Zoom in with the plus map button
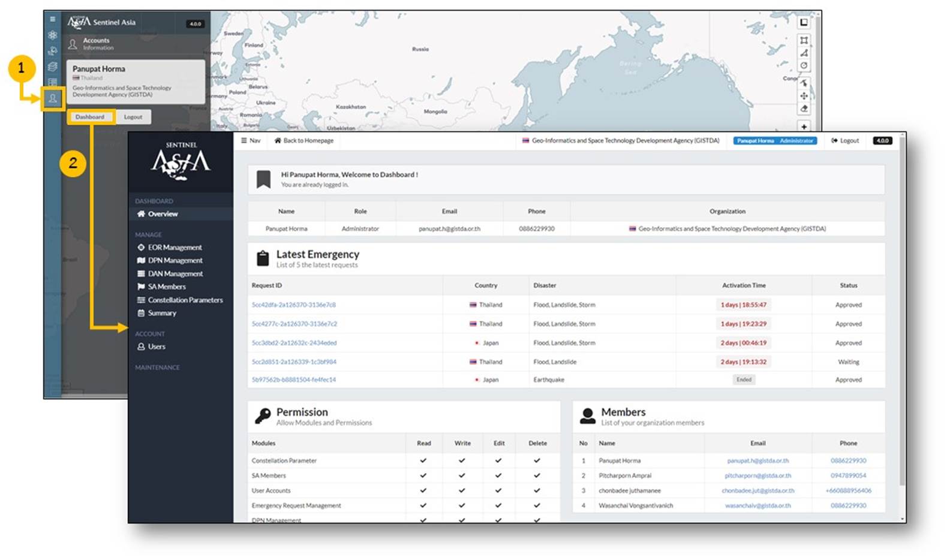The width and height of the screenshot is (950, 560). [x=804, y=127]
